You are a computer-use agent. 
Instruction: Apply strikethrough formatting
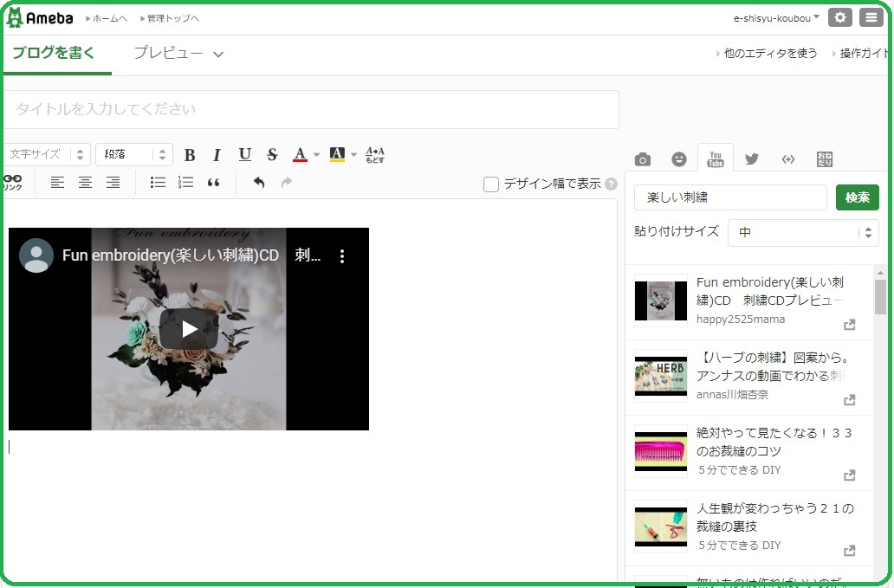tap(272, 154)
